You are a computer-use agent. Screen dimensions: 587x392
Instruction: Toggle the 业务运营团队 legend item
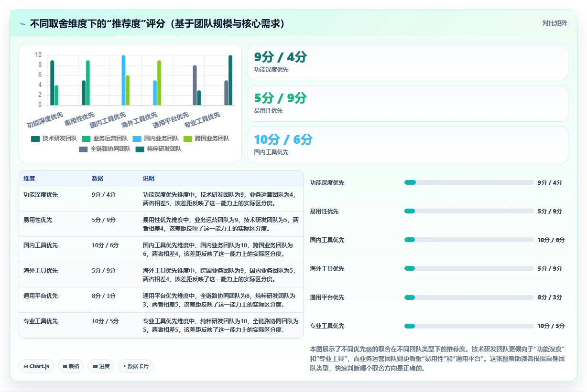[105, 138]
